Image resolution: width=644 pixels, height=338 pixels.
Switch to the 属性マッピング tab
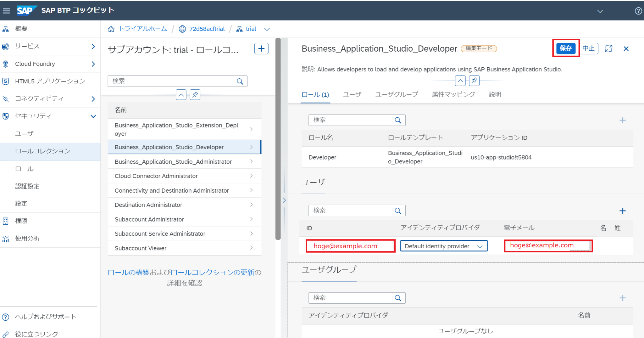pyautogui.click(x=453, y=94)
